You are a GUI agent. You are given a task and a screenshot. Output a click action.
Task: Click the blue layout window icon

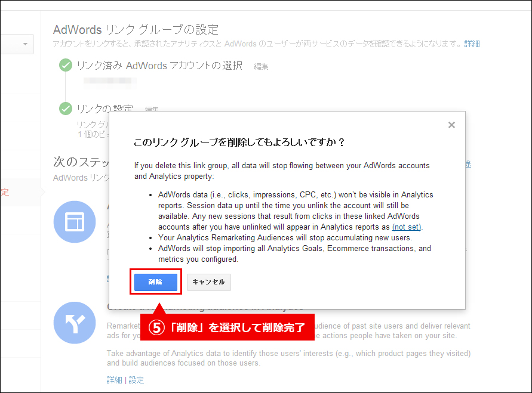pos(75,222)
